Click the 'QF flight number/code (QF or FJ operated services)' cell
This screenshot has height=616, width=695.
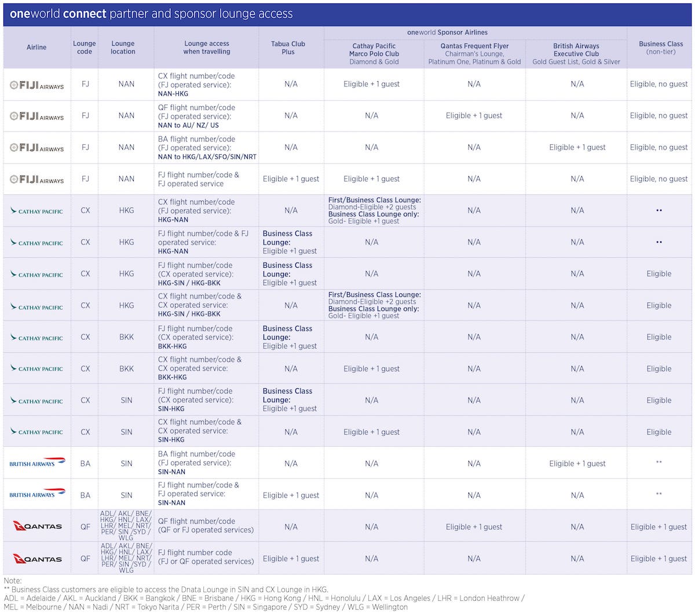coord(206,526)
